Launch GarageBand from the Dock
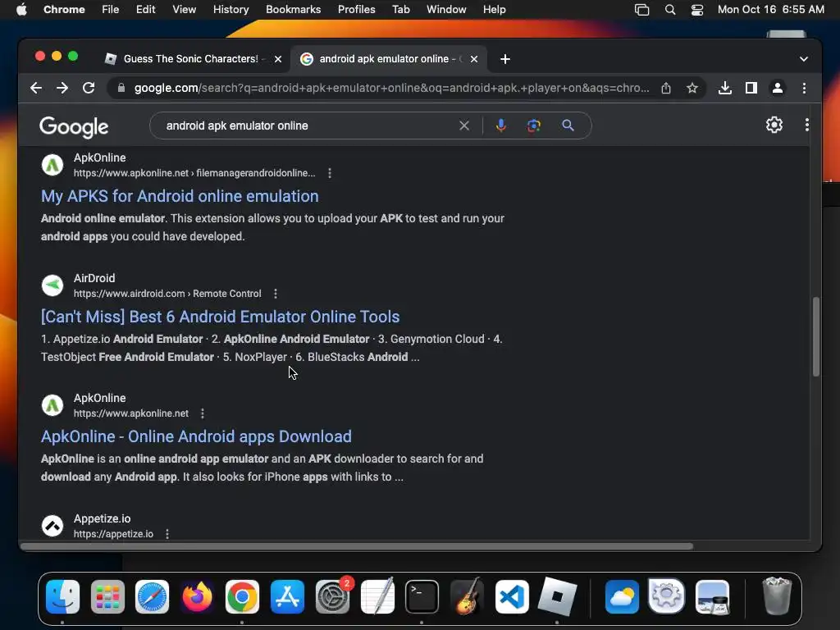The width and height of the screenshot is (840, 630). [467, 596]
